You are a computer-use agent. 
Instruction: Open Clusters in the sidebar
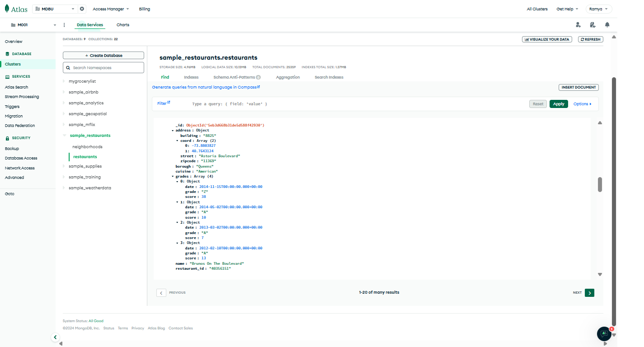(13, 64)
